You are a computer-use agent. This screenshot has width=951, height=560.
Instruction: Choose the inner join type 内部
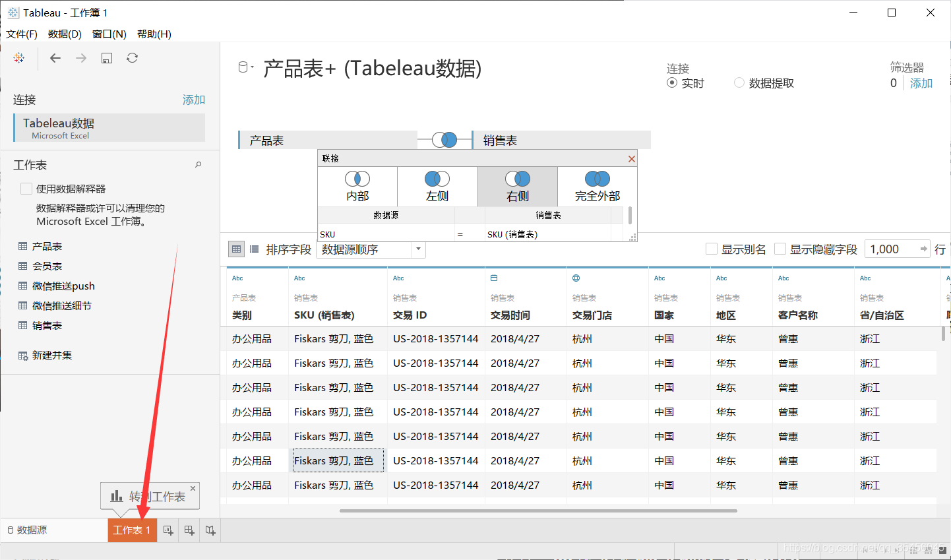click(x=357, y=187)
